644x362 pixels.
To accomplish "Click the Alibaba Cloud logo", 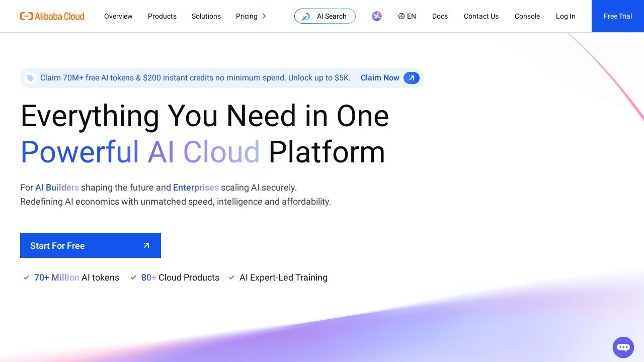I will (52, 16).
